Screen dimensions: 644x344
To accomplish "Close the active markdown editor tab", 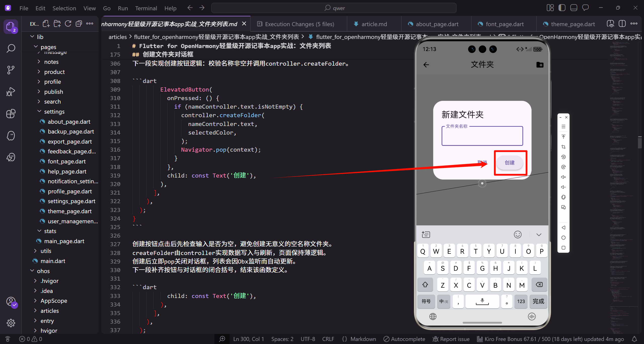I will click(x=244, y=24).
